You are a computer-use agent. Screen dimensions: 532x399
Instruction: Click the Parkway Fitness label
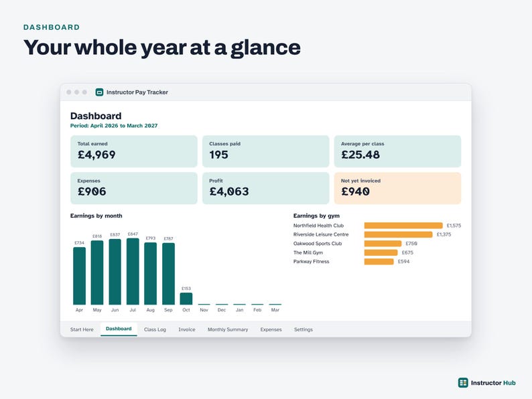tap(311, 261)
